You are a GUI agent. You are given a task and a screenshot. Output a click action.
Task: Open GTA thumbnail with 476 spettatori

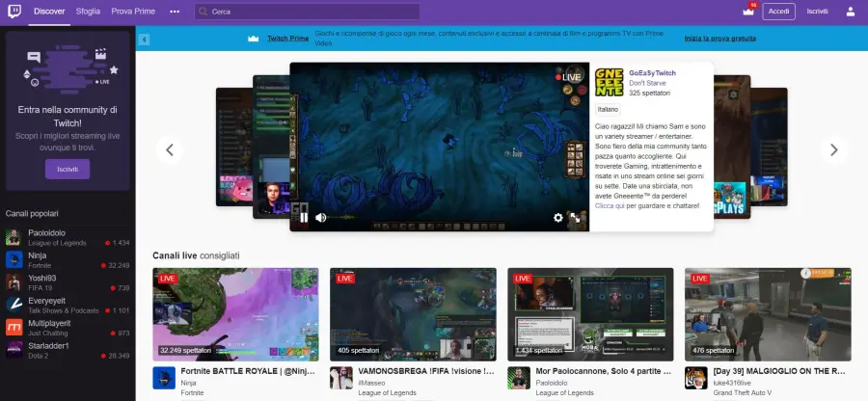768,314
